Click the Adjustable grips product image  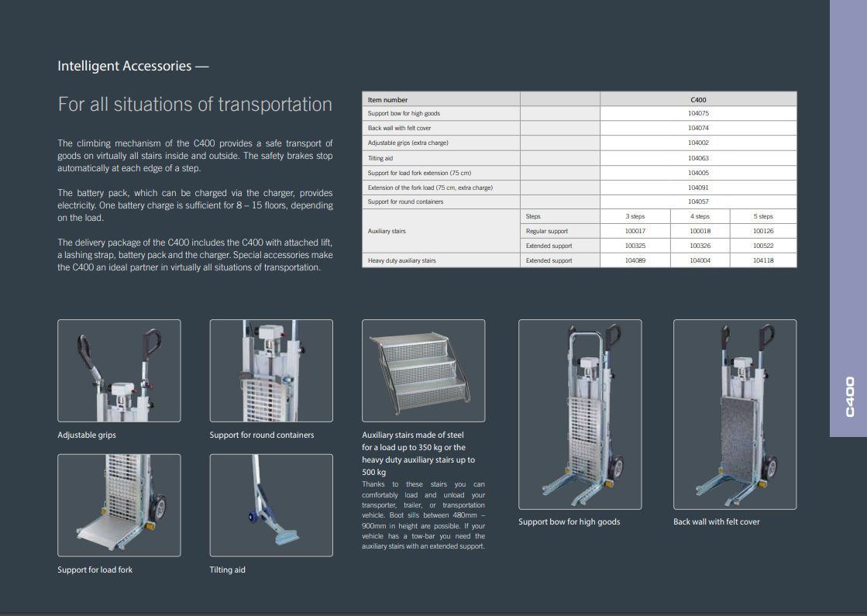(119, 371)
